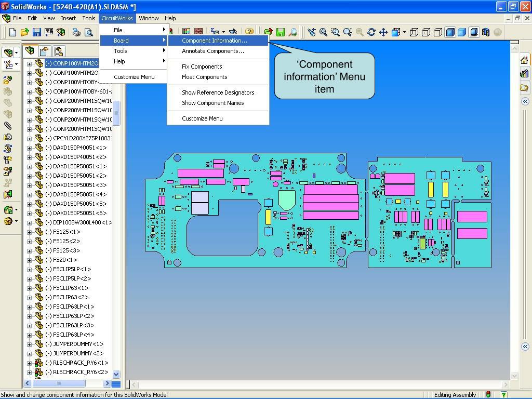
Task: Click feature tree horizontal scroll right arrow
Action: [x=107, y=383]
